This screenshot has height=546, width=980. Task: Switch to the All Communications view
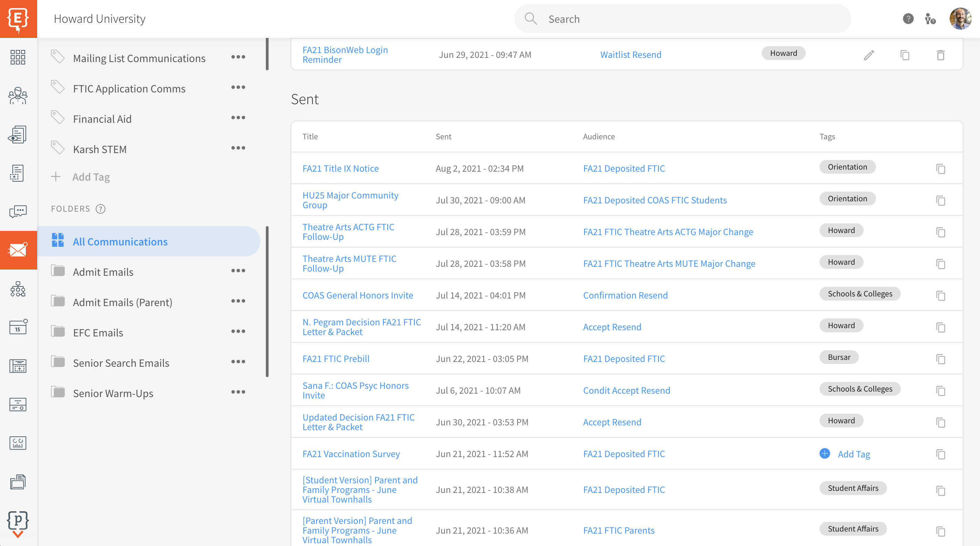click(x=120, y=241)
